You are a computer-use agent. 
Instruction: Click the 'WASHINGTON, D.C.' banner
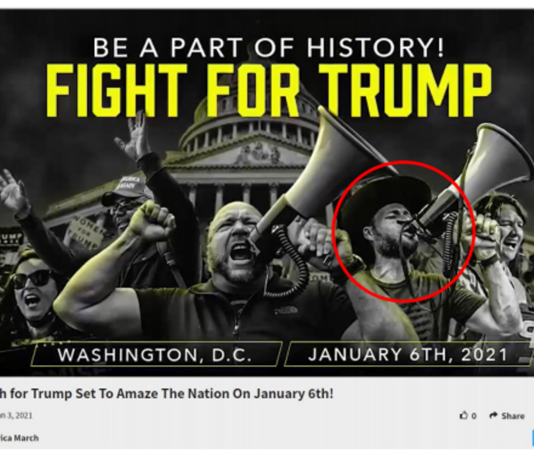[x=155, y=355]
